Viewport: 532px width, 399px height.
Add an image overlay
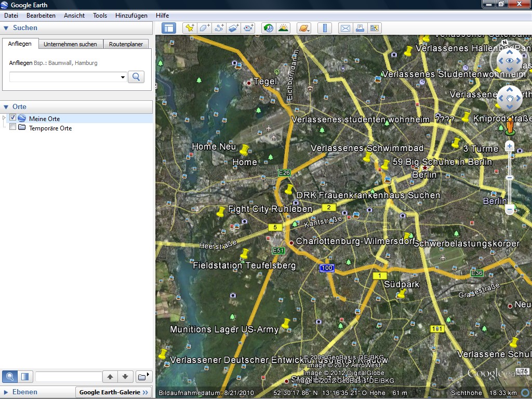point(233,28)
